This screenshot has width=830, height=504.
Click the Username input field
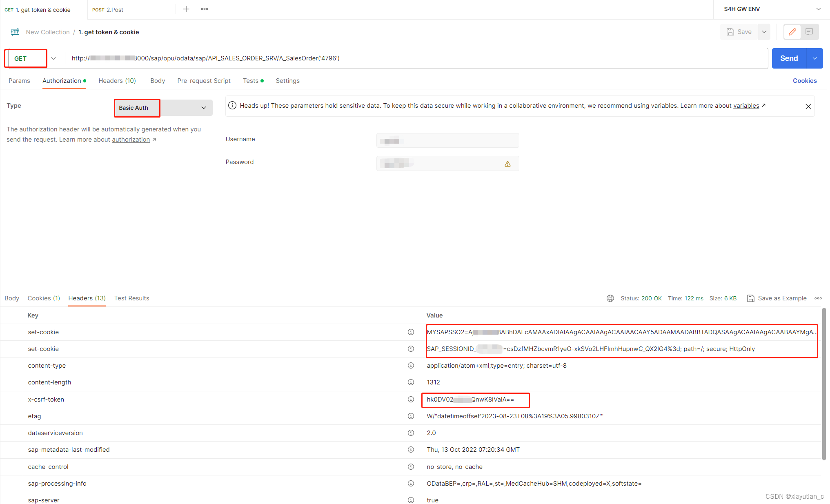[447, 141]
